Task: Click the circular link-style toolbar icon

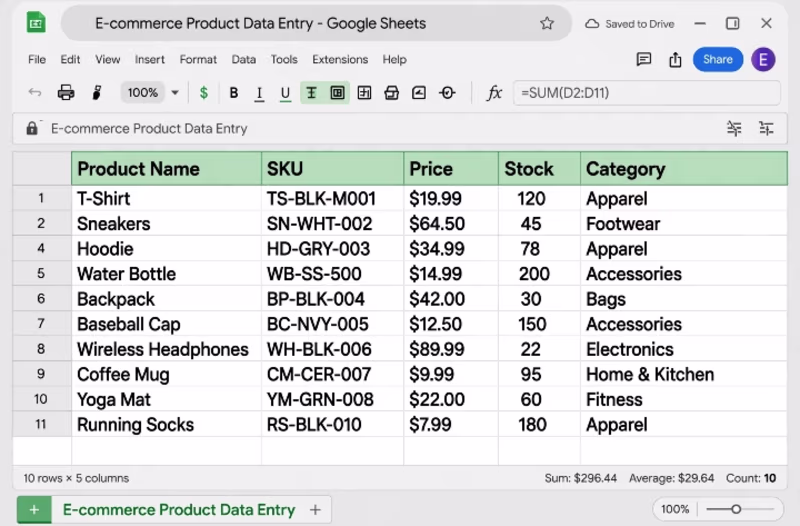Action: [447, 93]
